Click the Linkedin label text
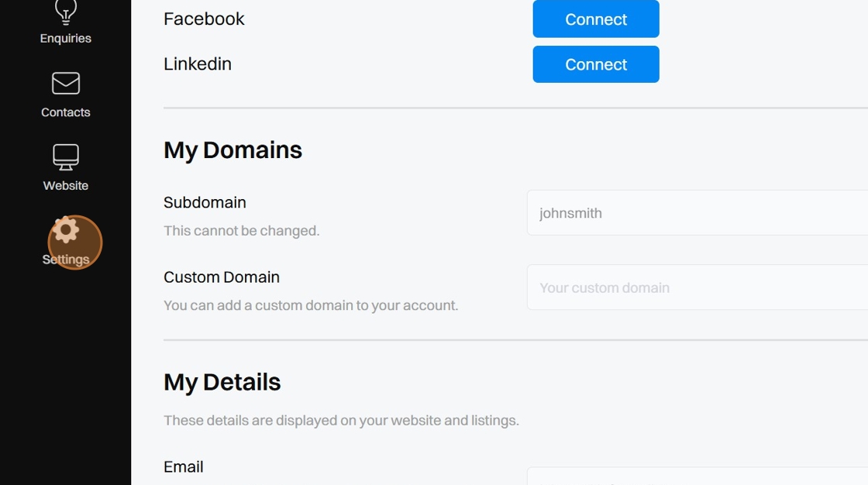868x485 pixels. [x=198, y=64]
